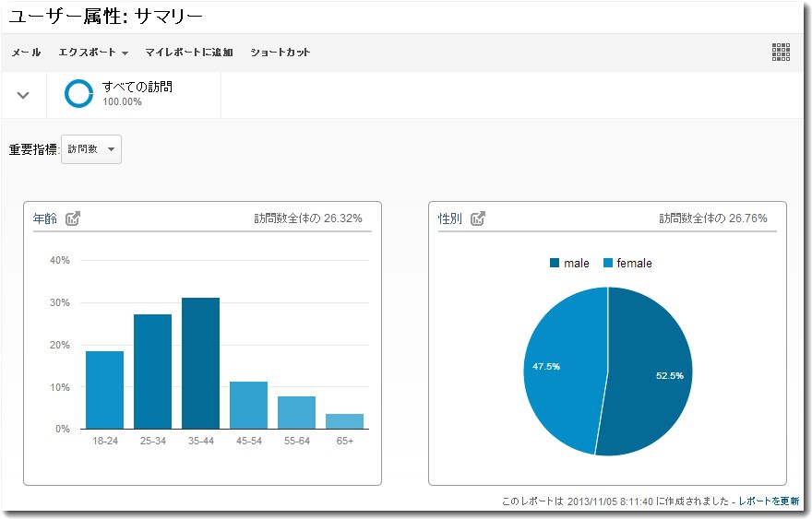Click the レポートを更新 link

click(769, 501)
